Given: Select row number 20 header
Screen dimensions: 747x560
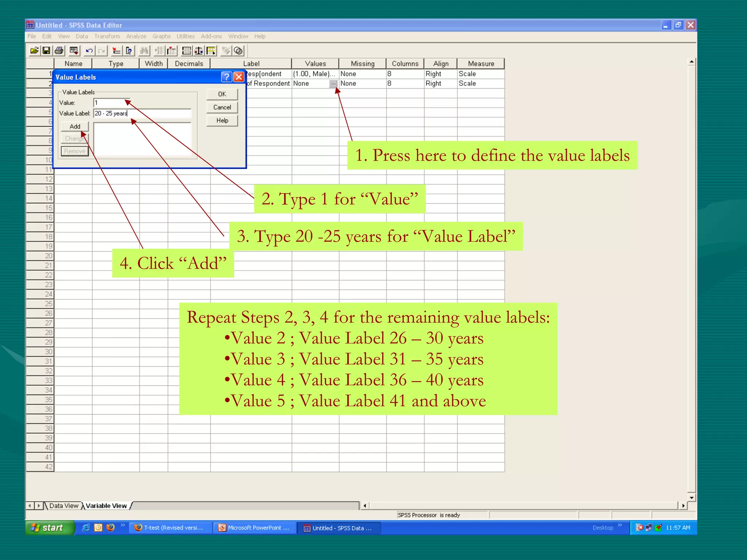Looking at the screenshot, I should (40, 256).
